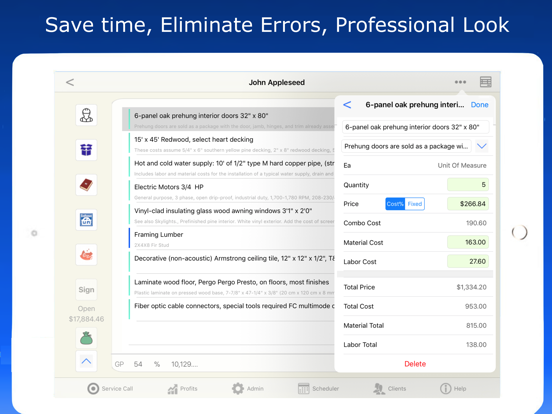This screenshot has height=414, width=552.
Task: Tap the back arrow in the top bar
Action: pos(70,82)
